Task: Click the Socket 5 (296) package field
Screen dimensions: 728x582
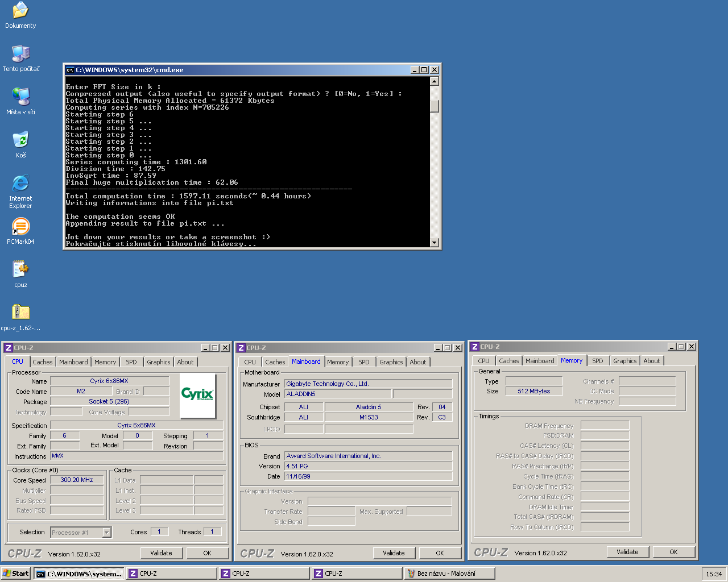Action: tap(110, 401)
